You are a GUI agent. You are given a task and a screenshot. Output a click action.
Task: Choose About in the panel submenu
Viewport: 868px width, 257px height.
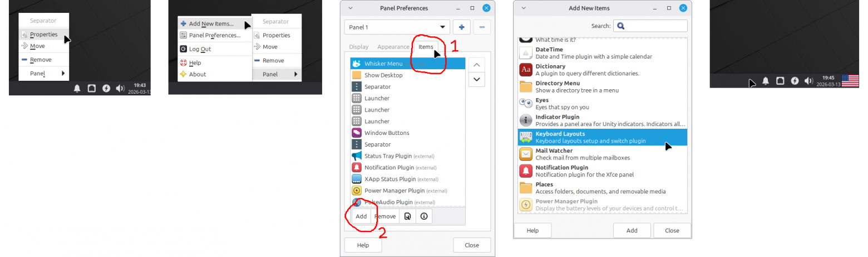tap(215, 74)
